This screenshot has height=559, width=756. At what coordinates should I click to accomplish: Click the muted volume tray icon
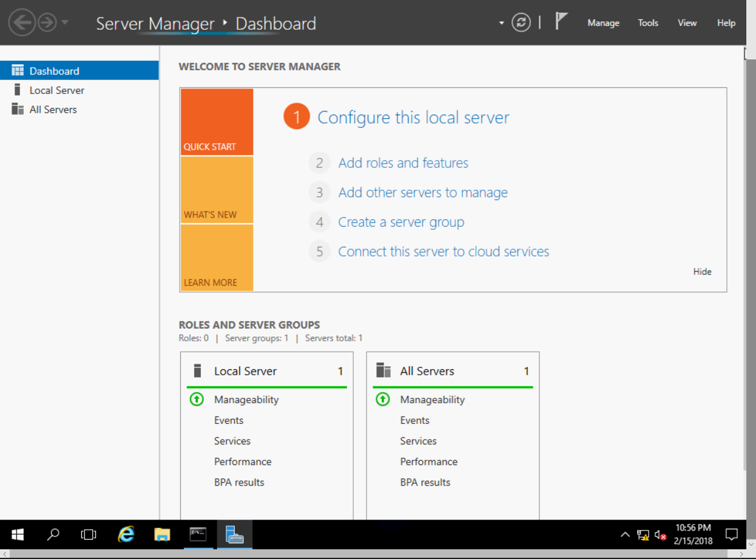click(x=661, y=535)
